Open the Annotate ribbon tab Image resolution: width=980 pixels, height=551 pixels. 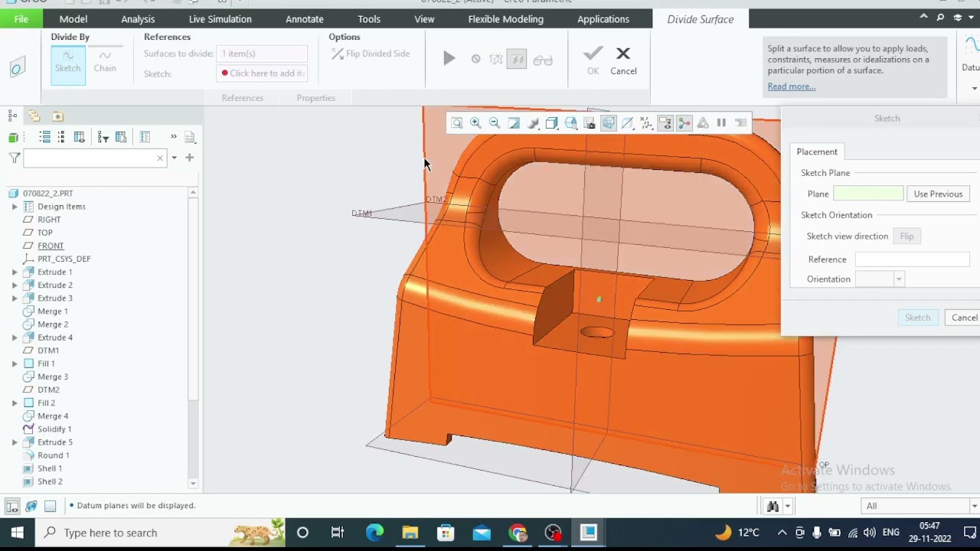(304, 19)
